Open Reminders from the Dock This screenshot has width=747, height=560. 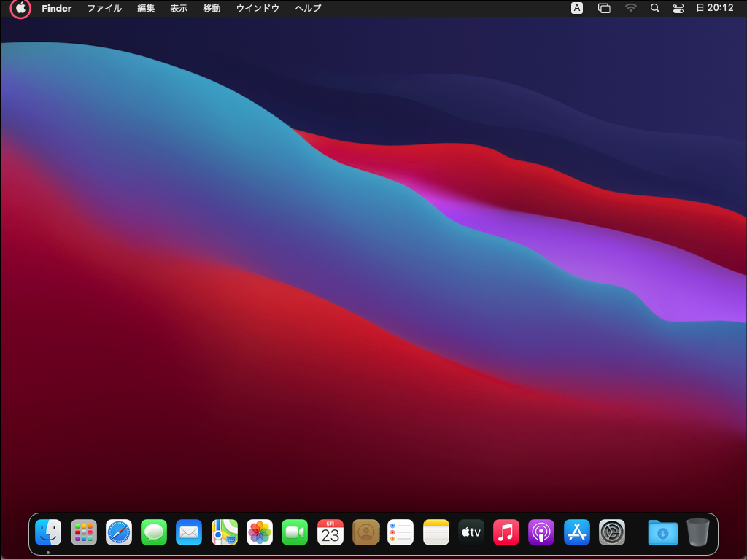click(400, 532)
